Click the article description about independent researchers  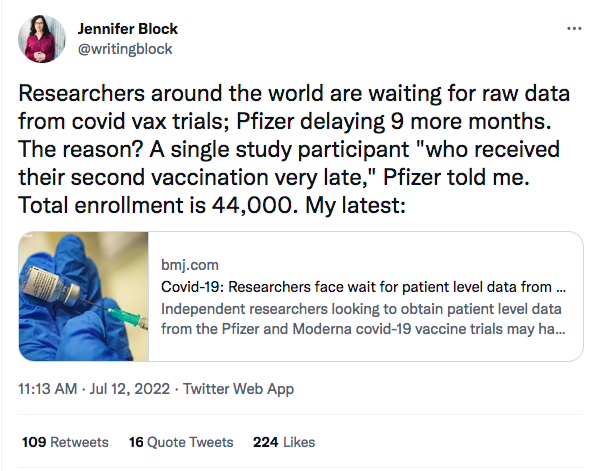363,319
